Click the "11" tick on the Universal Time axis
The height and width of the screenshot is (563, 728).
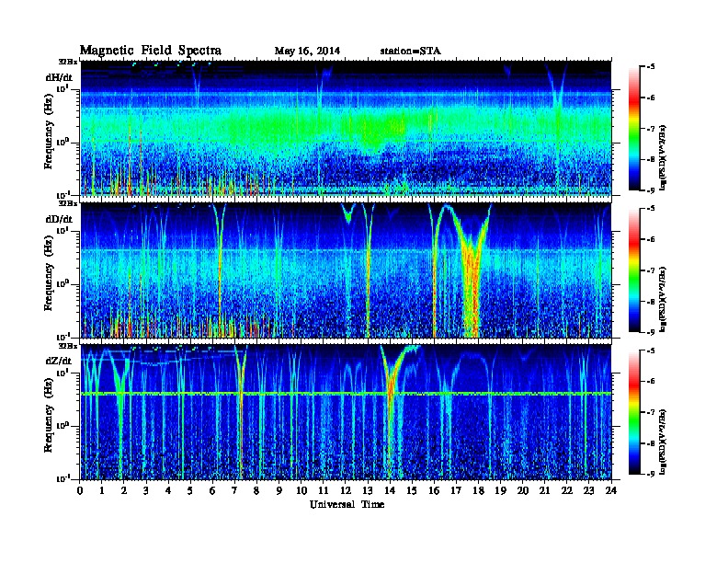point(324,490)
